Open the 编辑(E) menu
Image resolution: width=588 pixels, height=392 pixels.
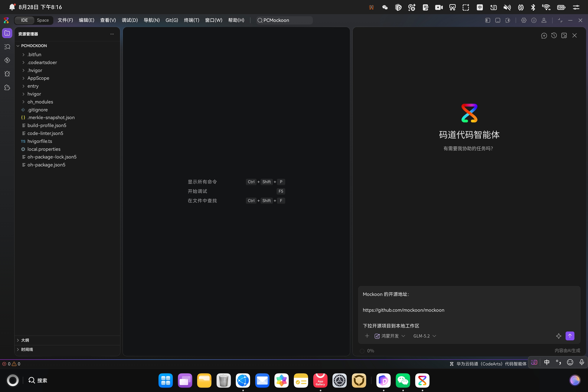pos(87,20)
